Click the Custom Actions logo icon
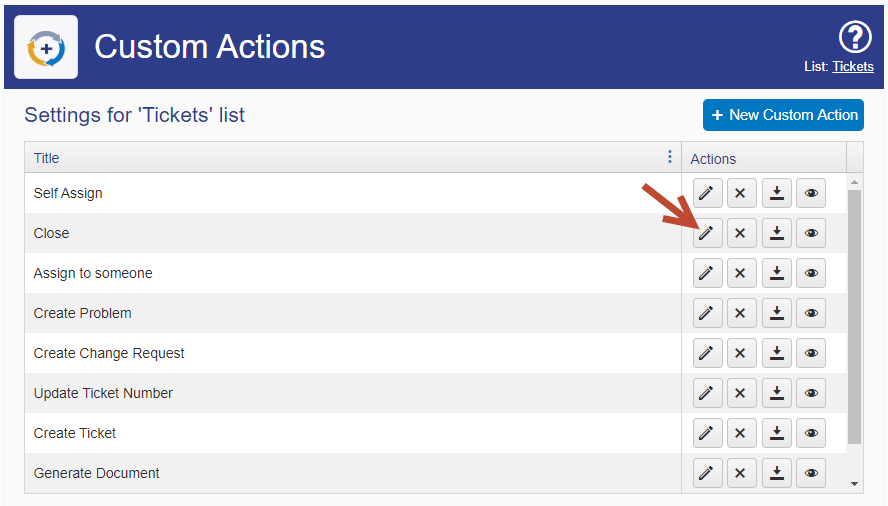888x506 pixels. pos(46,47)
